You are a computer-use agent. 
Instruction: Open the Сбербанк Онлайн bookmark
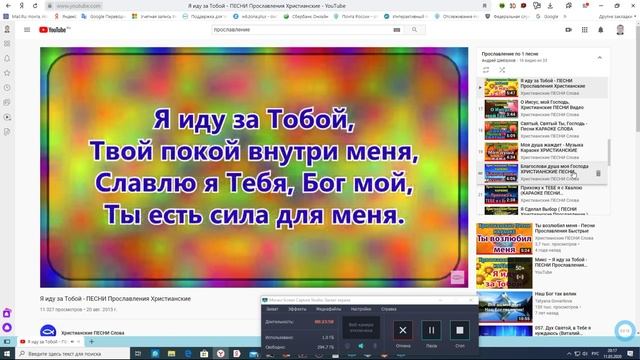coord(306,17)
